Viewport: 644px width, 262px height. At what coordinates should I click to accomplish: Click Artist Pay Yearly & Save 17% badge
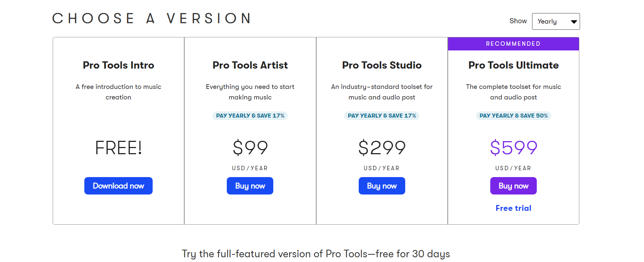tap(250, 116)
